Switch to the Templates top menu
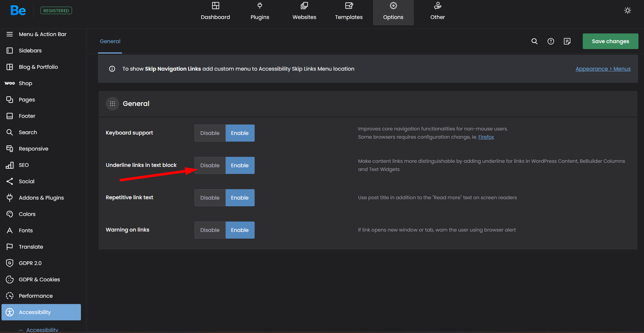This screenshot has width=644, height=333. click(x=349, y=12)
